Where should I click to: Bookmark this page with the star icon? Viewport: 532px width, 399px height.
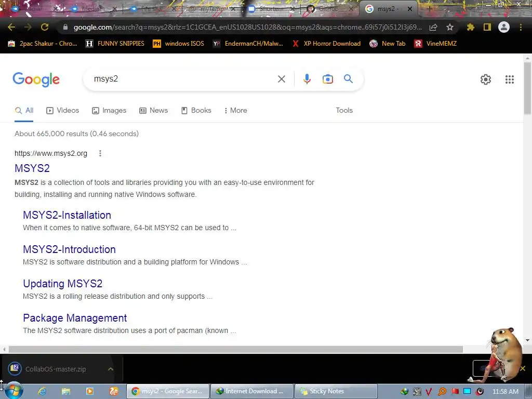coord(450,27)
